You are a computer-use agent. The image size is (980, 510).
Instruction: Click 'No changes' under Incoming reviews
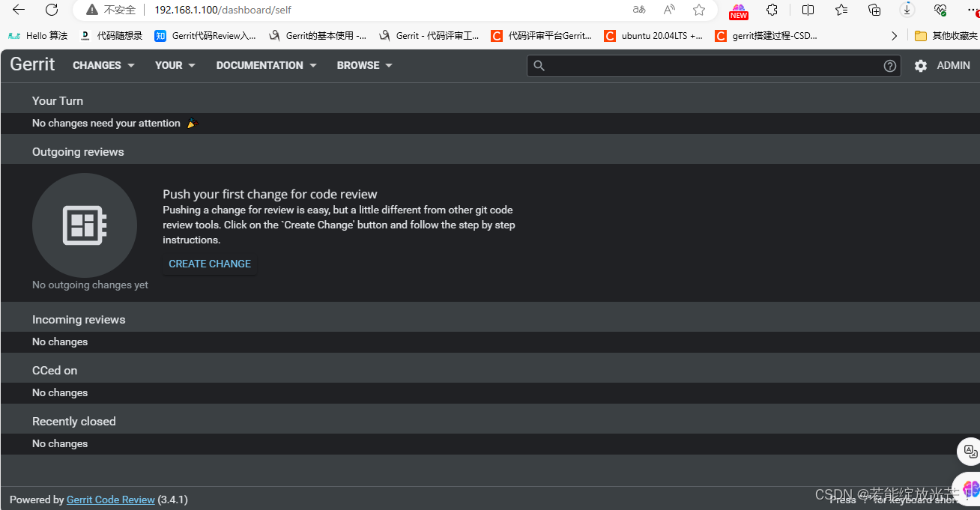60,341
